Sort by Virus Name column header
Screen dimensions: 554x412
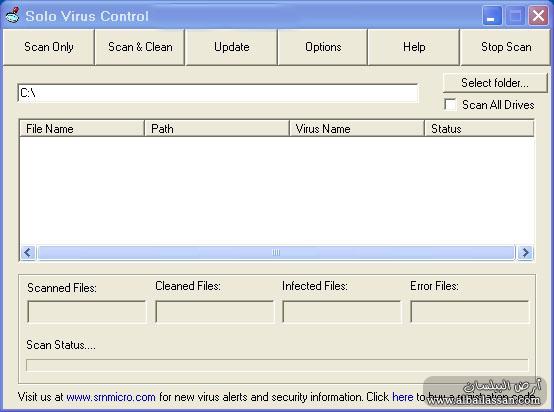coord(356,129)
